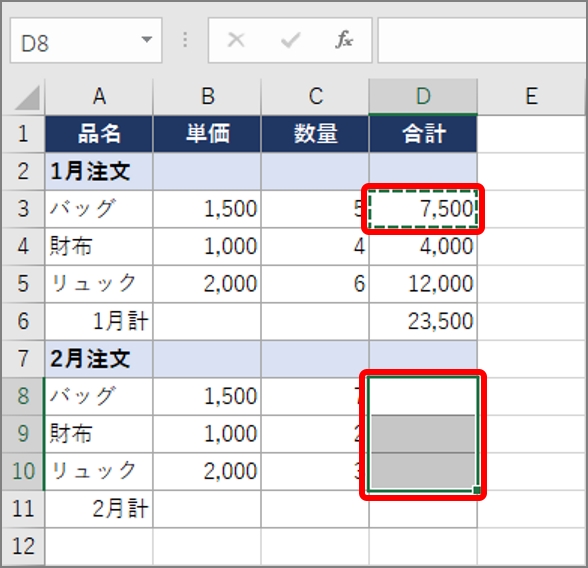Click cell B5 with value 2,000

pos(207,284)
